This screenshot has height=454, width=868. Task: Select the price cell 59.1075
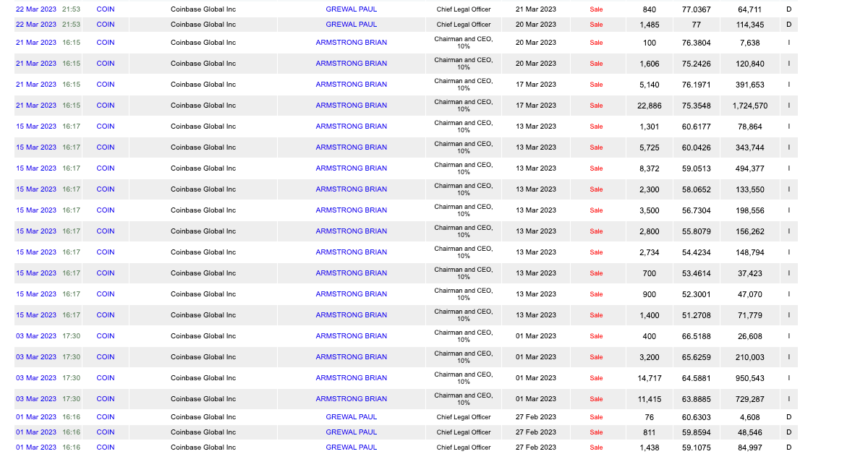697,447
